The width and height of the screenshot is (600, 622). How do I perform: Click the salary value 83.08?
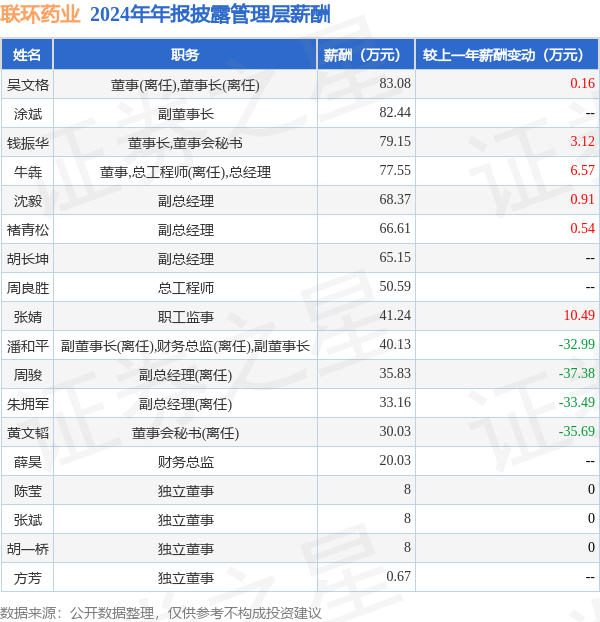pos(395,83)
